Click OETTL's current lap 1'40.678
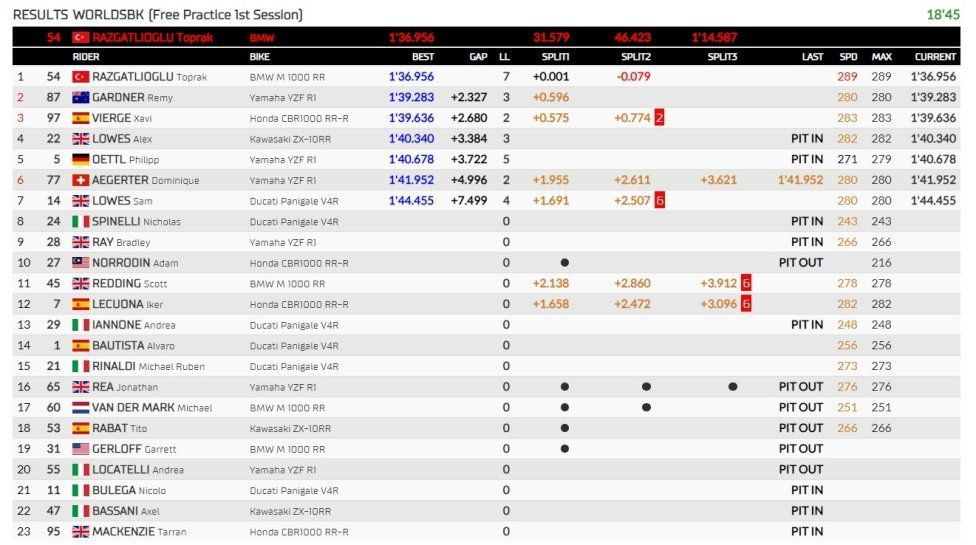Image resolution: width=976 pixels, height=545 pixels. tap(933, 159)
